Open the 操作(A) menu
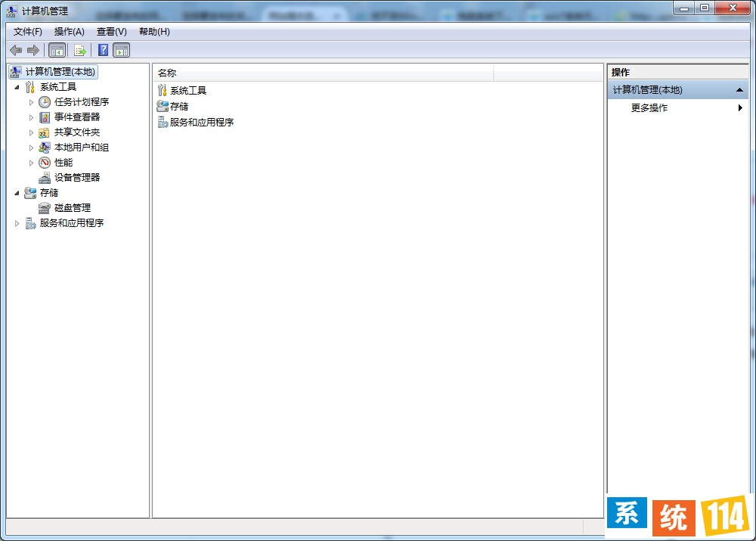The height and width of the screenshot is (541, 756). tap(69, 32)
